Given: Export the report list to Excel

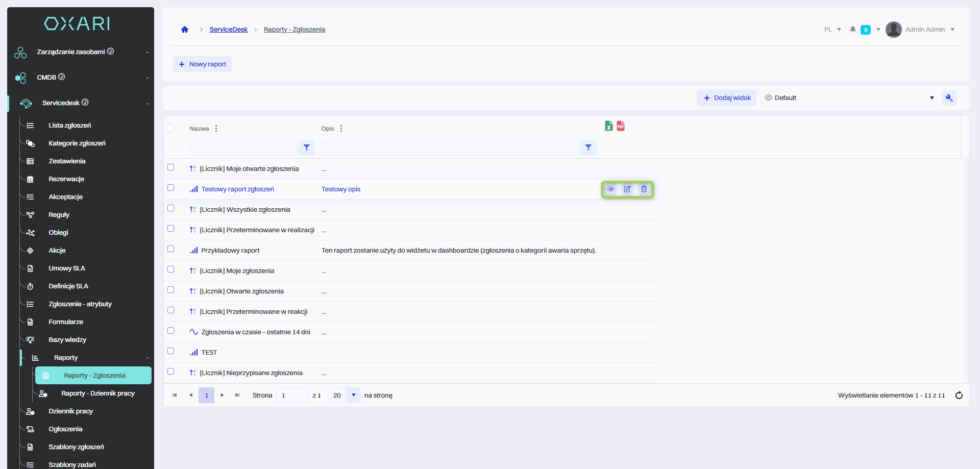Looking at the screenshot, I should coord(608,126).
